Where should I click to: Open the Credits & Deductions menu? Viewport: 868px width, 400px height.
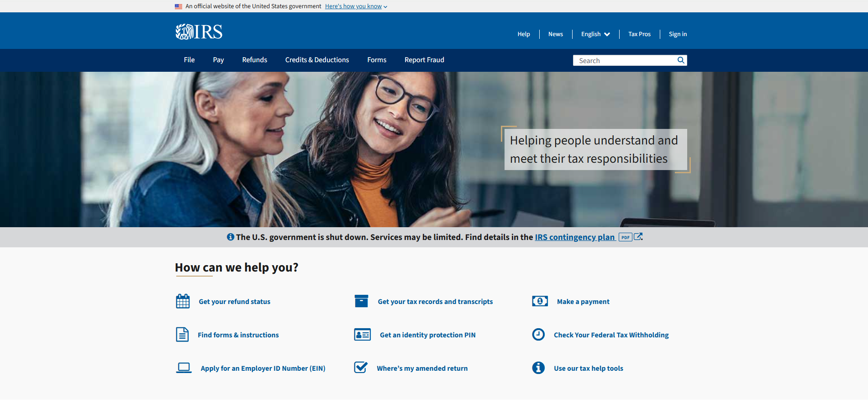tap(317, 60)
